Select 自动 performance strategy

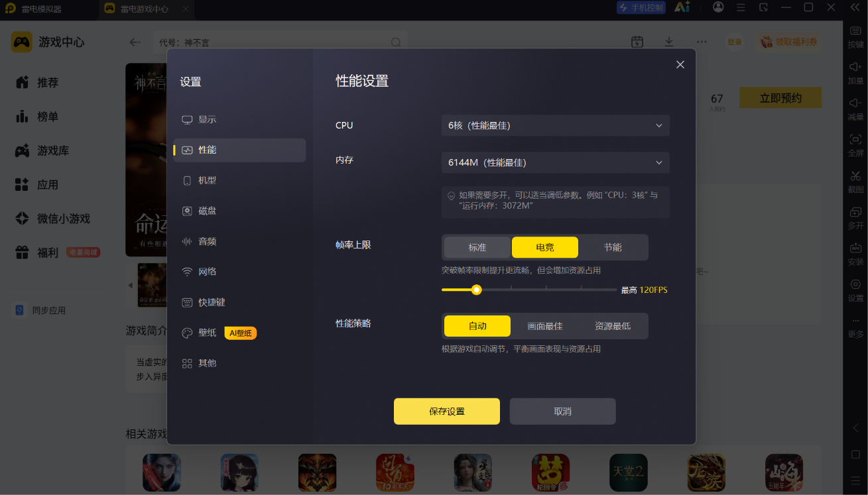(x=477, y=326)
